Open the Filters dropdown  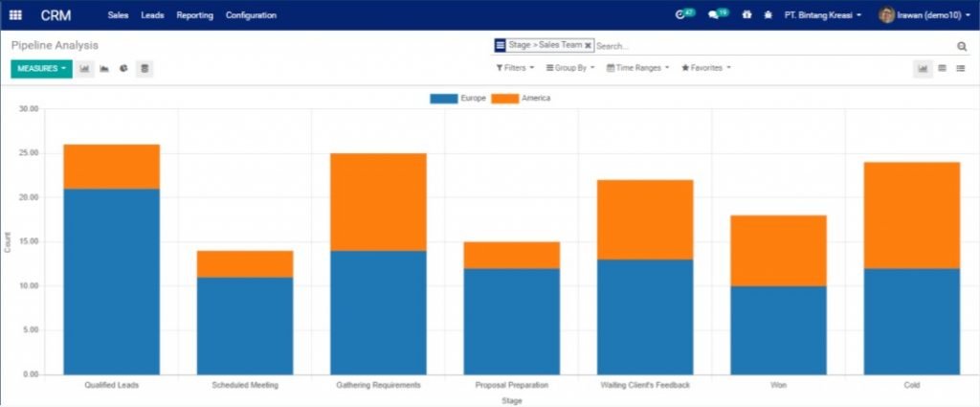[x=516, y=68]
